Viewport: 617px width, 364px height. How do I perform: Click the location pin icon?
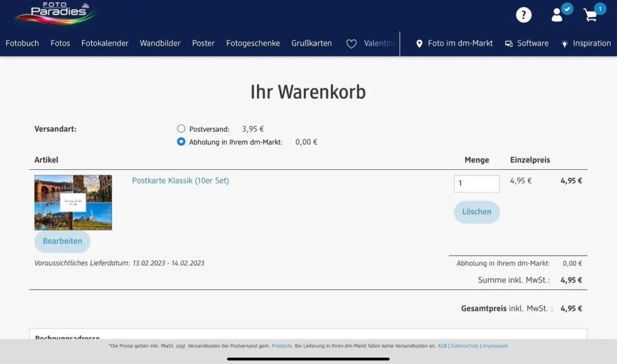pyautogui.click(x=419, y=43)
